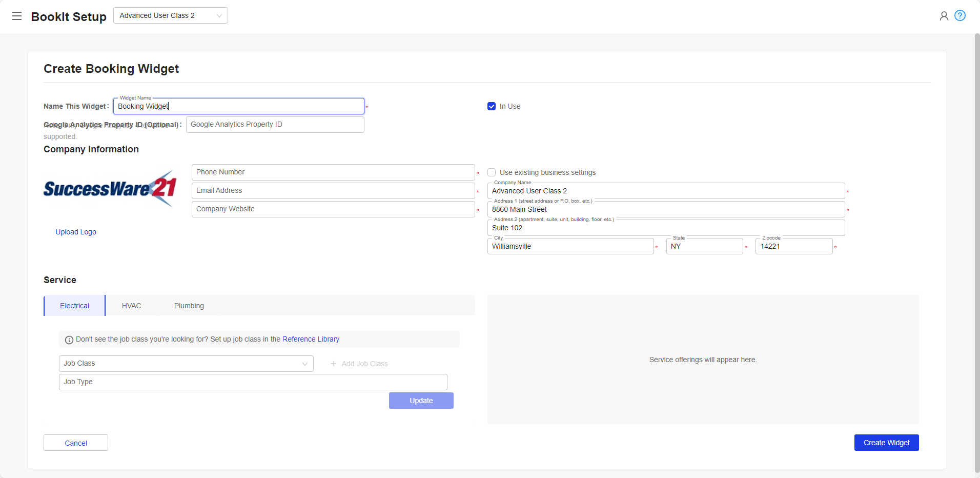This screenshot has height=478, width=980.
Task: Open the hamburger navigation menu
Action: coord(17,16)
